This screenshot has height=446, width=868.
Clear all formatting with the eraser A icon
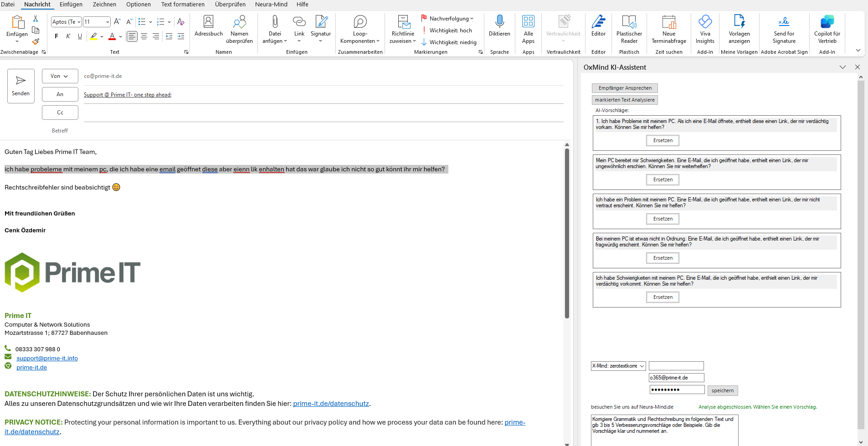(x=181, y=21)
